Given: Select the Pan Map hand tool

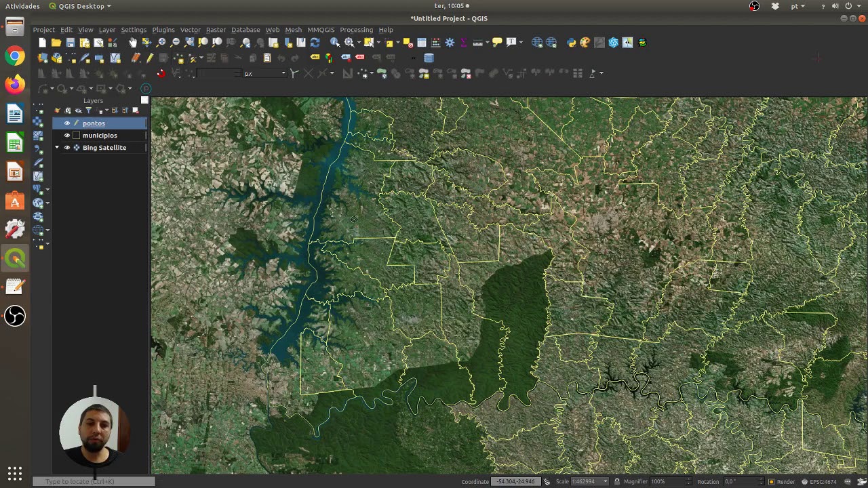Looking at the screenshot, I should pyautogui.click(x=132, y=42).
